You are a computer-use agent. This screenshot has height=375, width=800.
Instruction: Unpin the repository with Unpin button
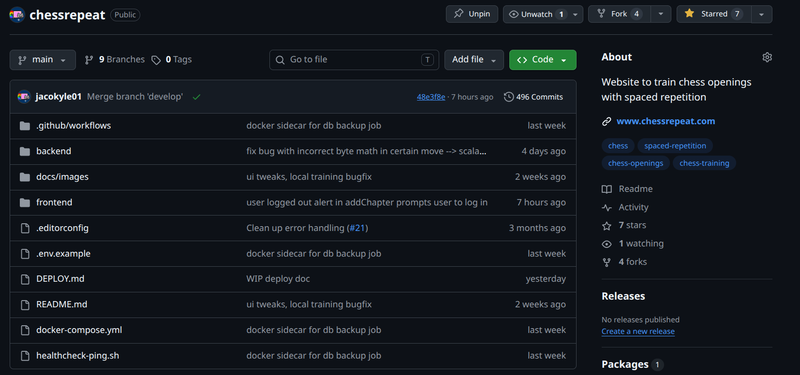tap(472, 14)
